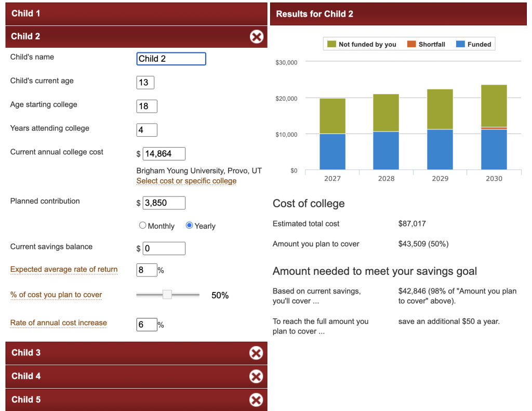Remove Child 4 using its X icon

[256, 376]
